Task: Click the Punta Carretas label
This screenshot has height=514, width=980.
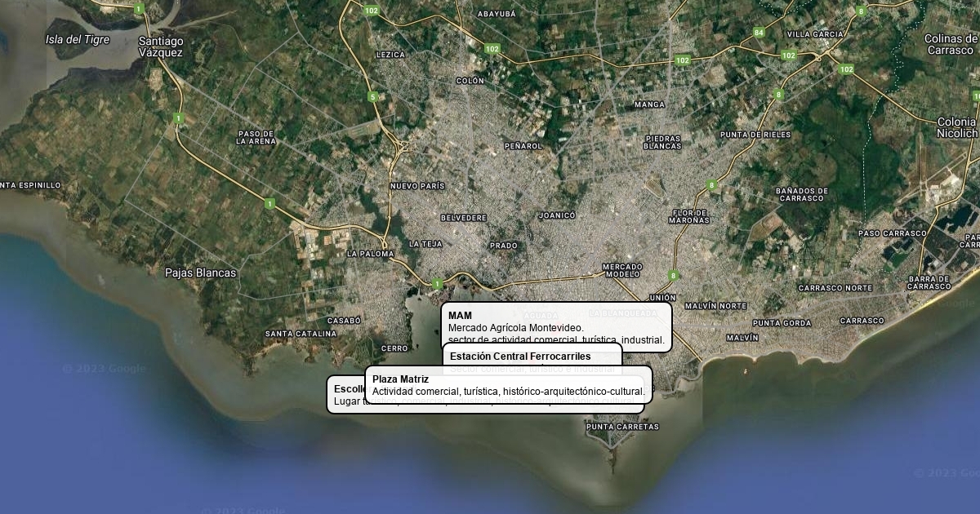Action: pos(622,427)
